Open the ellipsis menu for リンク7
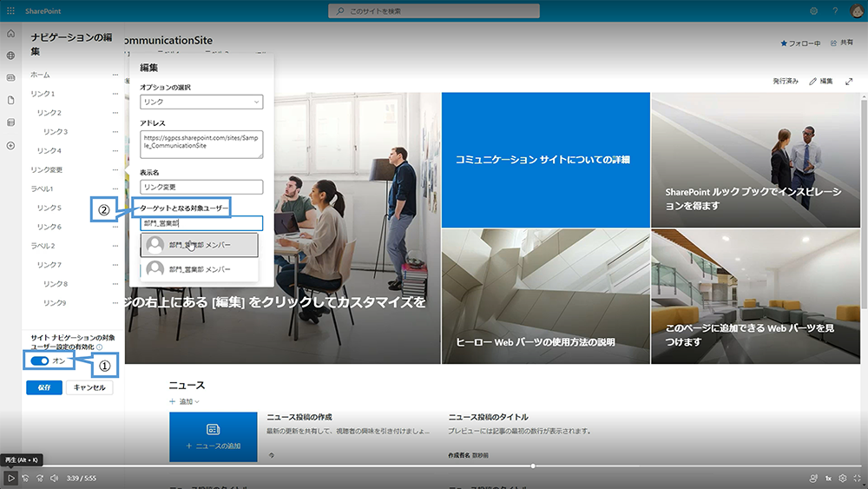Viewport: 868px width, 489px height. coord(115,265)
